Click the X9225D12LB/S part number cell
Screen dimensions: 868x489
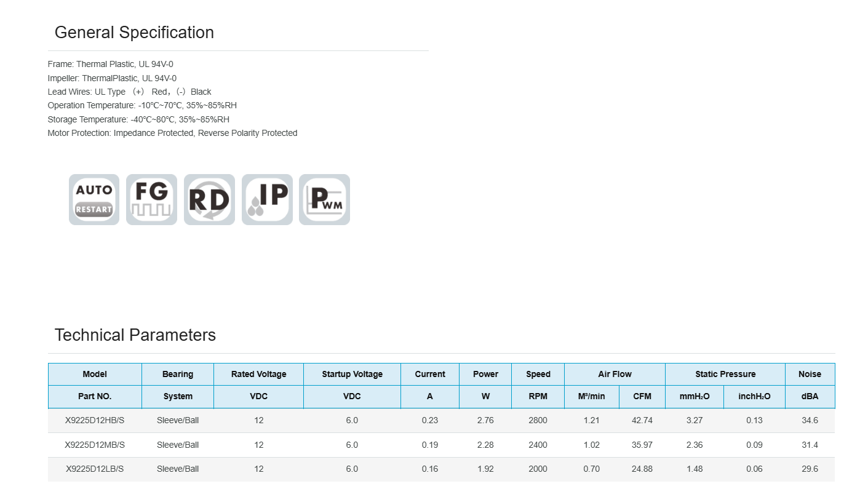(x=95, y=469)
